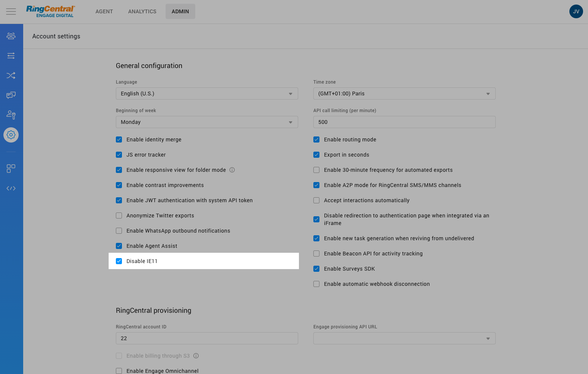Toggle Enable routing mode checkbox
Screen dimensions: 588x374
tap(316, 139)
